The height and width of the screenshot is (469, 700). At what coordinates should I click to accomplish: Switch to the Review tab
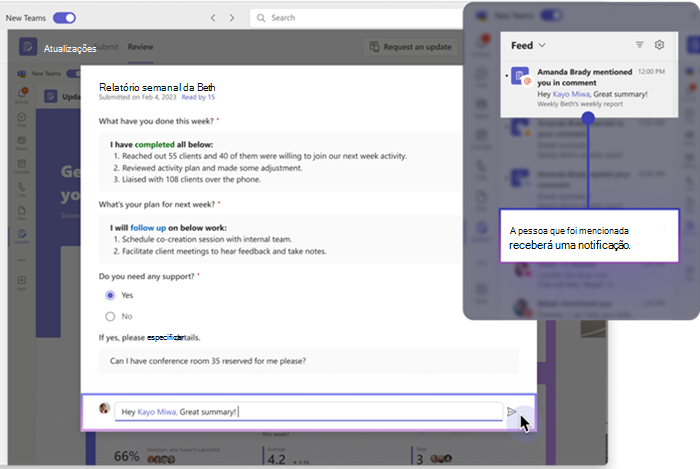(x=140, y=47)
